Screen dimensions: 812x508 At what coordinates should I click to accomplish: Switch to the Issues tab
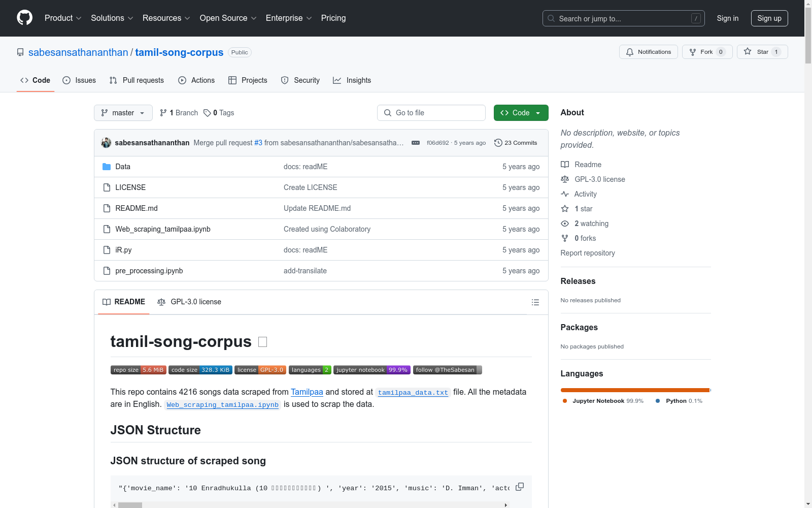point(79,80)
